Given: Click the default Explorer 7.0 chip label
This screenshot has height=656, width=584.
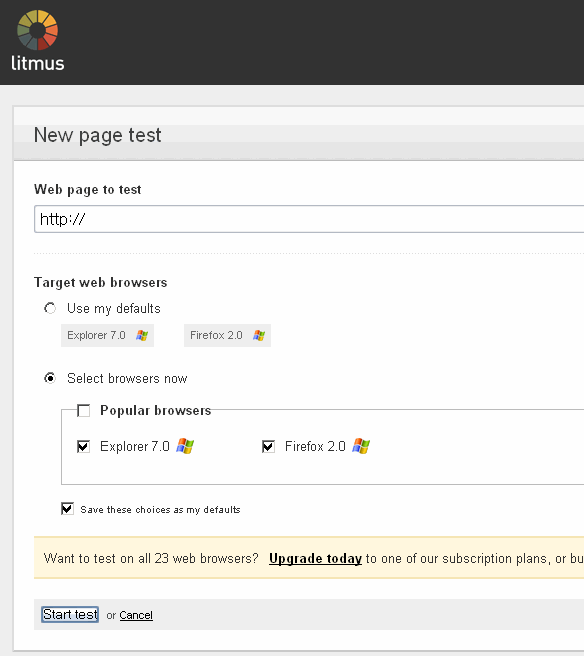Looking at the screenshot, I should (96, 336).
